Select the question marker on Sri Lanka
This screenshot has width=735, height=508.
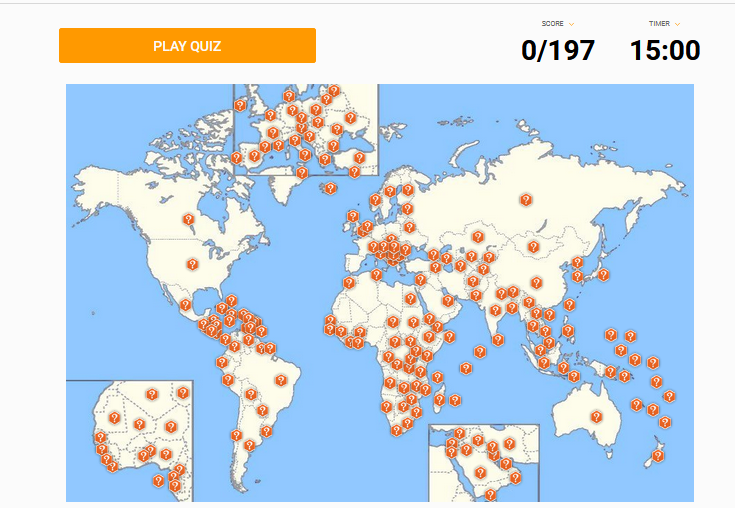[498, 339]
